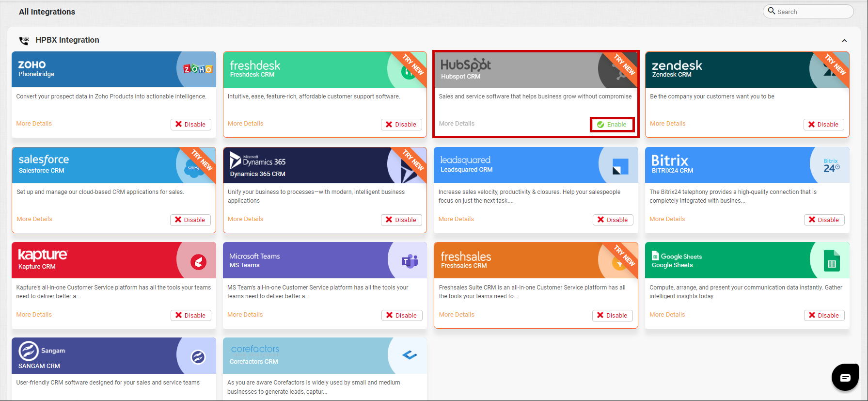Enable the Hubspot CRM integration
868x401 pixels.
tap(612, 124)
